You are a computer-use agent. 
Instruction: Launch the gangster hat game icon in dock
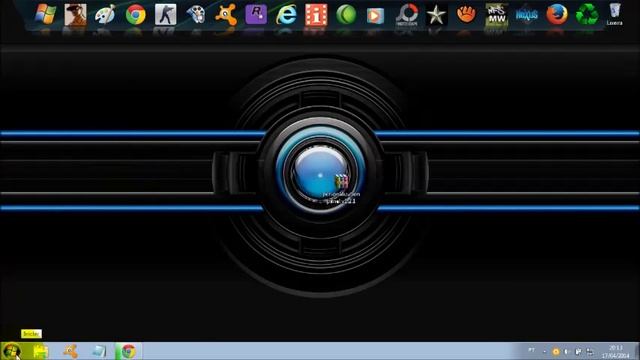click(76, 14)
